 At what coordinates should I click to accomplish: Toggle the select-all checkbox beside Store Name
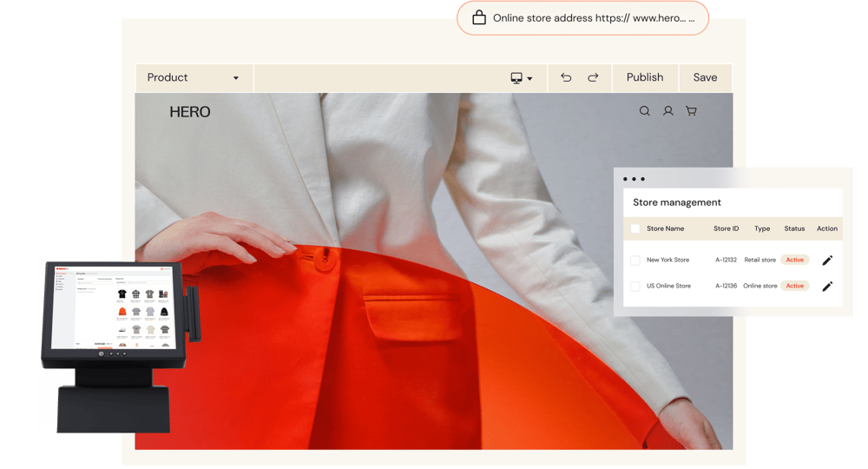[635, 228]
